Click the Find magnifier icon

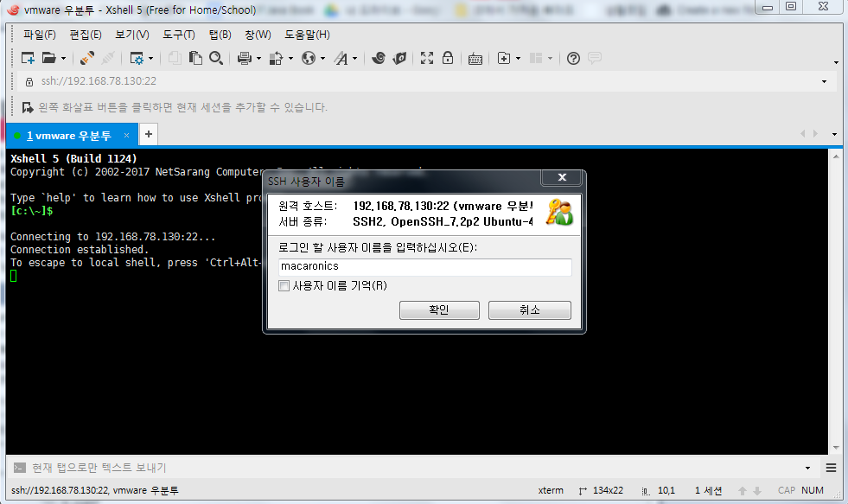216,58
